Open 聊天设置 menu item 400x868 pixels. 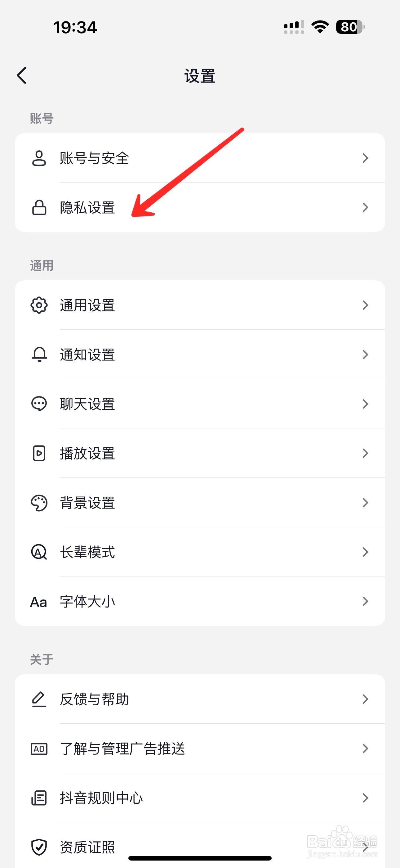87,404
